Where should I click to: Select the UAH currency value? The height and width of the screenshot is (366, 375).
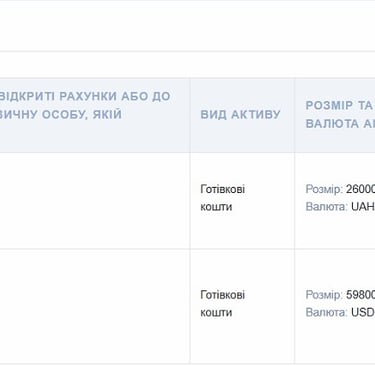tap(363, 207)
